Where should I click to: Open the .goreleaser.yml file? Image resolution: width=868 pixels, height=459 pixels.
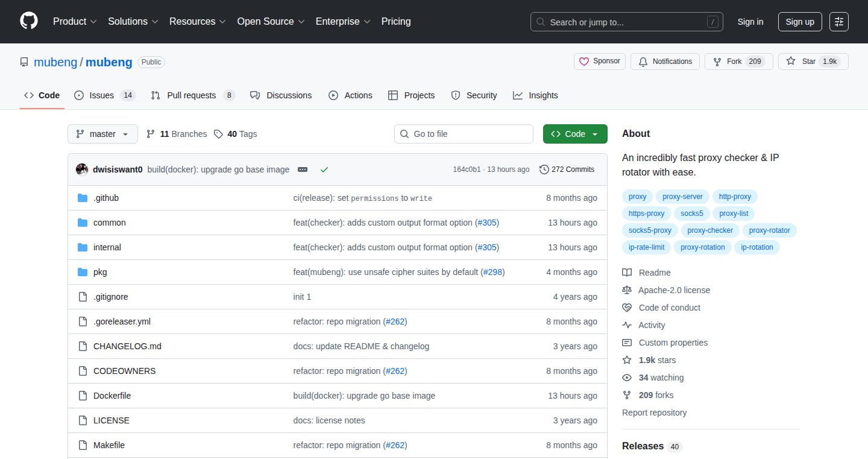tap(122, 321)
